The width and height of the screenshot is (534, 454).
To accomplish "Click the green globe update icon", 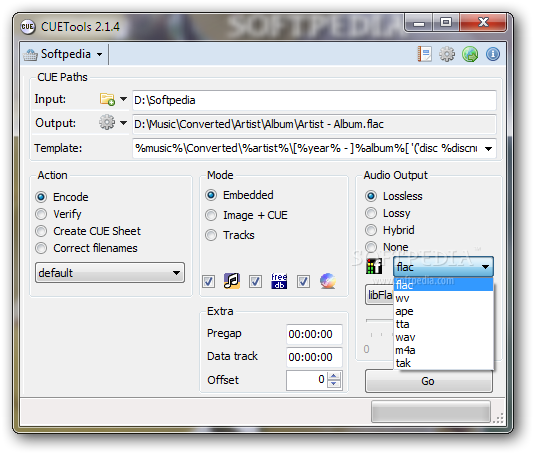I will (x=470, y=54).
